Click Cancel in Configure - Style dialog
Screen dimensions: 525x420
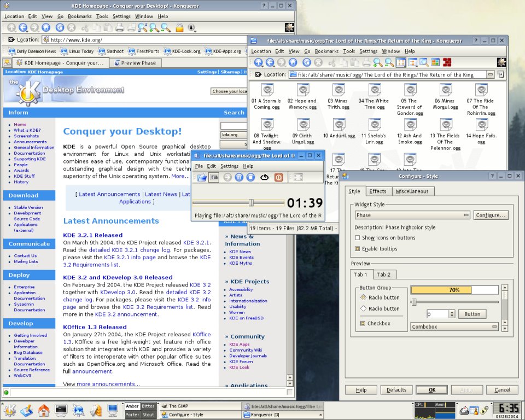502,390
